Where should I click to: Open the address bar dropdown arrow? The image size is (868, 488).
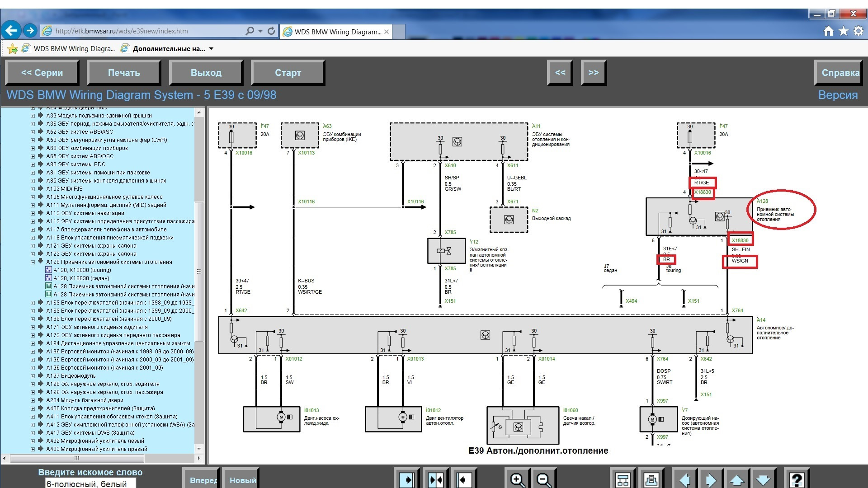260,31
